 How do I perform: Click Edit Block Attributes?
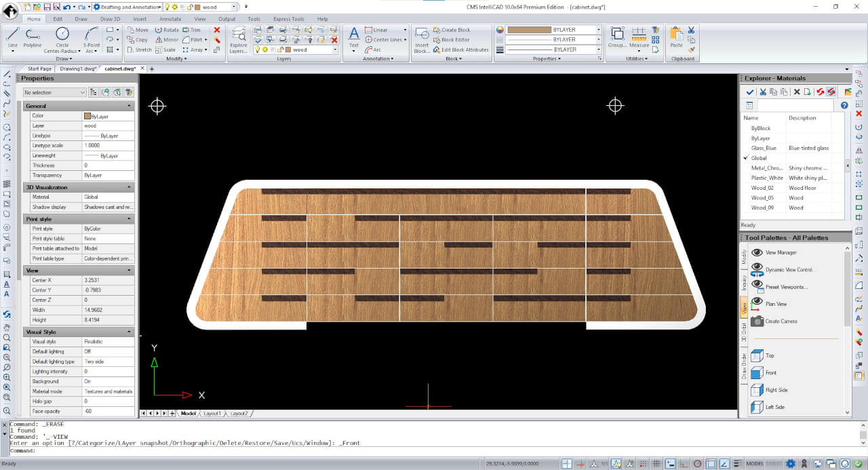pyautogui.click(x=461, y=50)
